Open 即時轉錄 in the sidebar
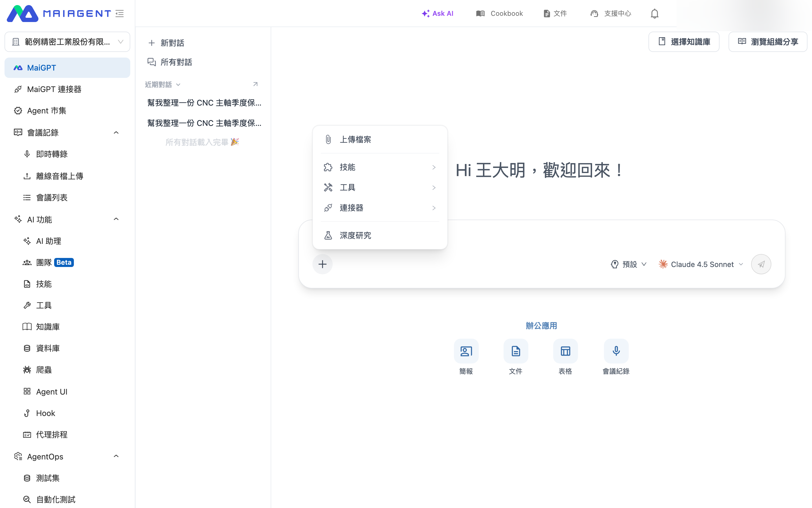Screen dimensions: 812x508 point(67,154)
